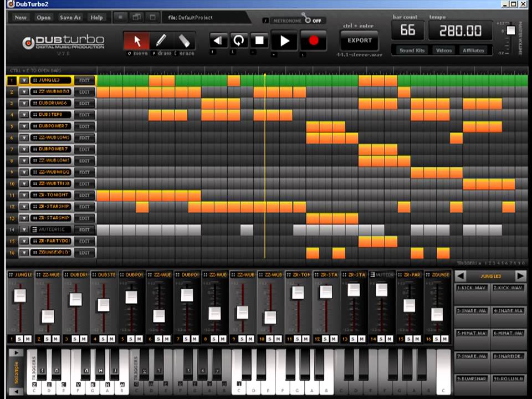Click the Save As menu item

click(70, 18)
